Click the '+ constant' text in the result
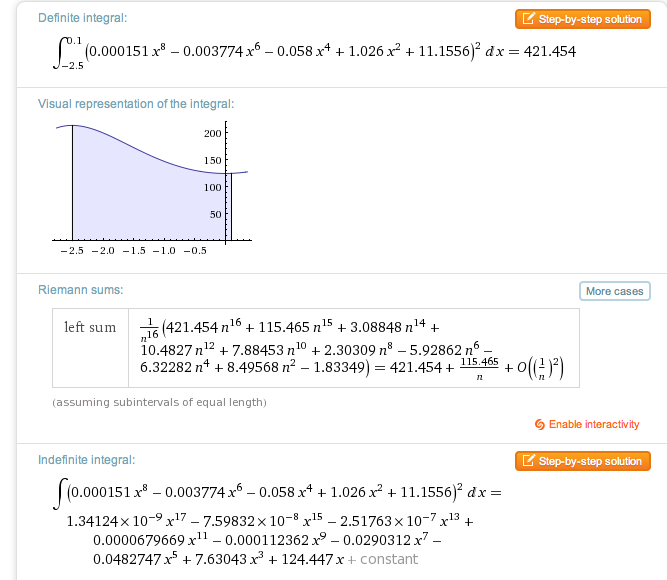 click(383, 559)
